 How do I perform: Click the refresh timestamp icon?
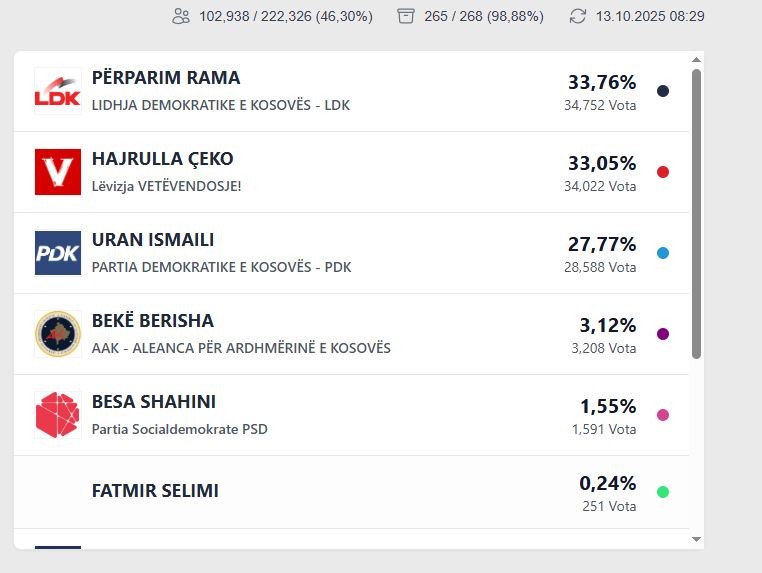[578, 16]
